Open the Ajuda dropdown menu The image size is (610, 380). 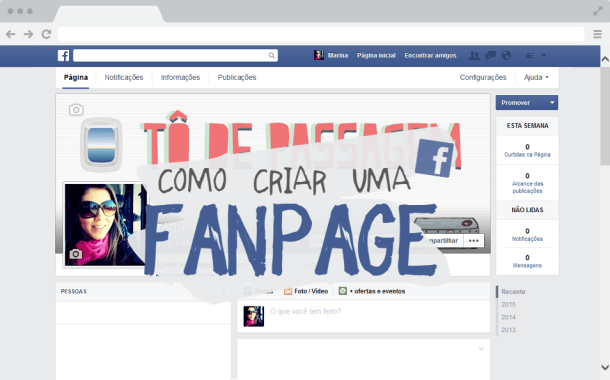tap(536, 77)
